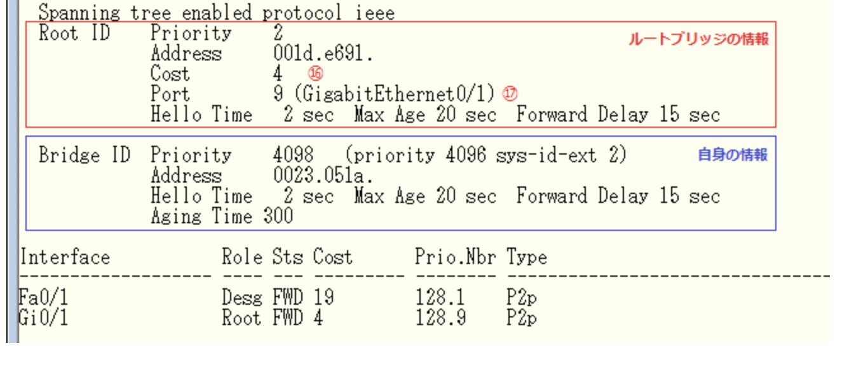
Task: Click the Bridge ID heading text
Action: coord(84,155)
